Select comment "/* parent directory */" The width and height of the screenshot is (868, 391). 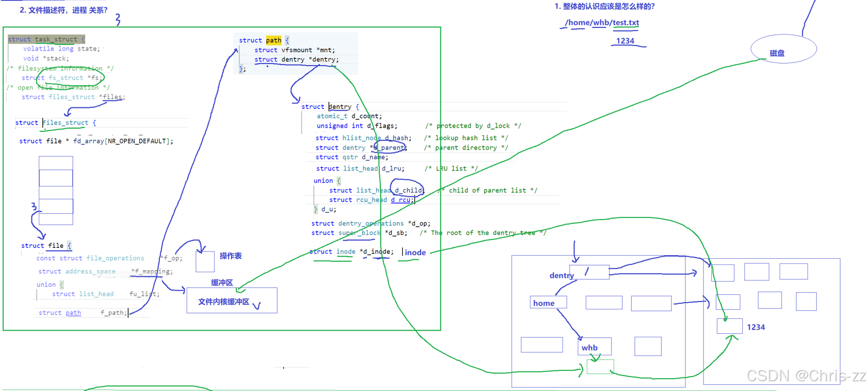point(466,148)
